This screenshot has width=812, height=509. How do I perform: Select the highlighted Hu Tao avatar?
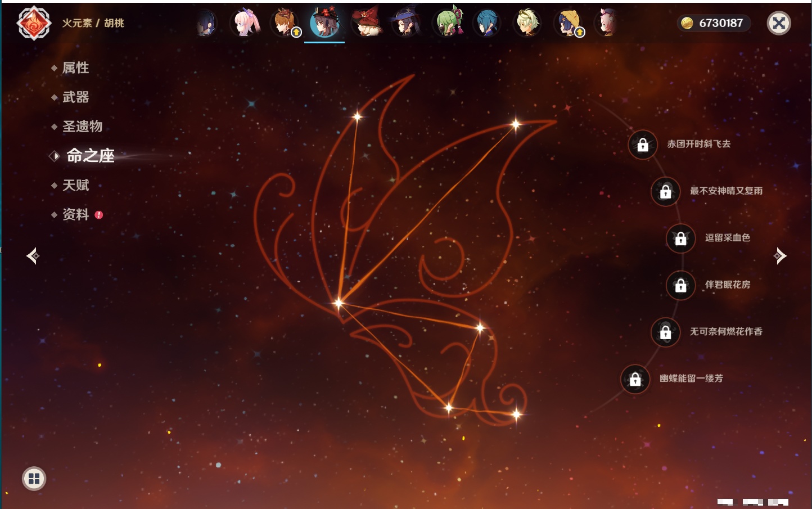click(325, 22)
